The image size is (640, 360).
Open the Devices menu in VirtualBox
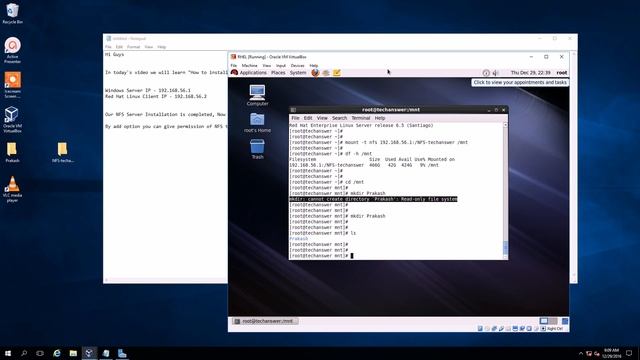click(297, 65)
